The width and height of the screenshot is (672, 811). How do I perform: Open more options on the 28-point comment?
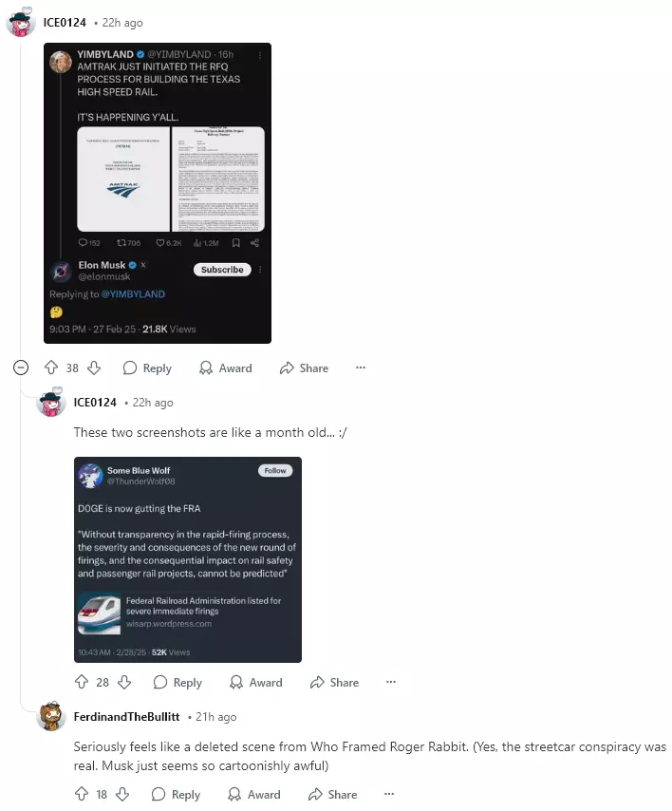click(x=391, y=682)
